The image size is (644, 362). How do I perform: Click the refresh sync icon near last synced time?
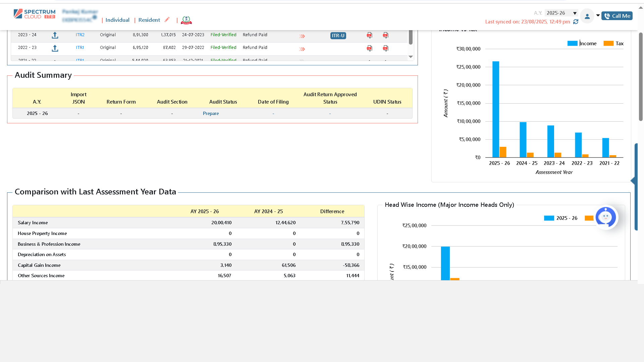tap(576, 21)
